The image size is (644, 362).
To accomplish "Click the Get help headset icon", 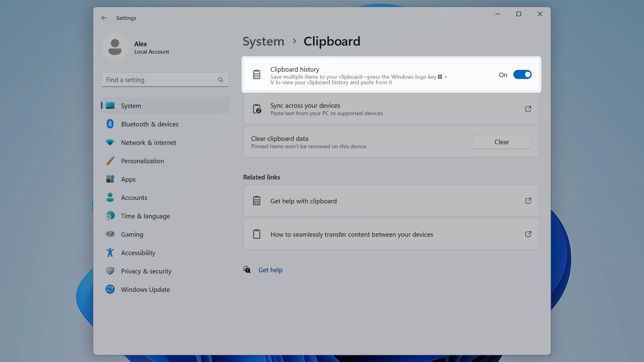I will click(x=247, y=270).
